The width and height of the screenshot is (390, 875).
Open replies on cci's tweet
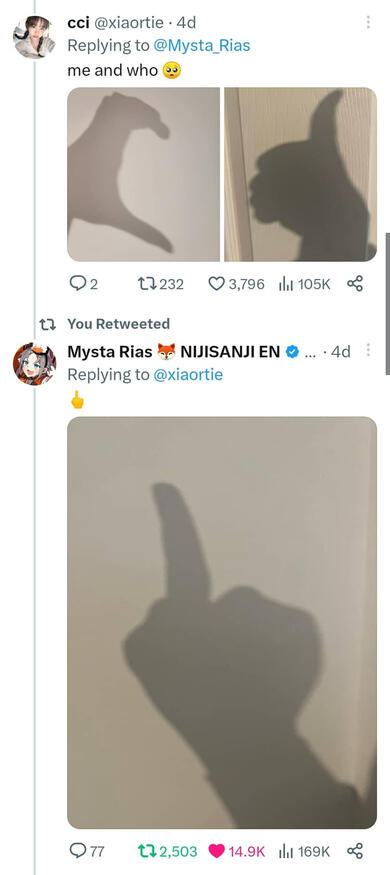83,284
